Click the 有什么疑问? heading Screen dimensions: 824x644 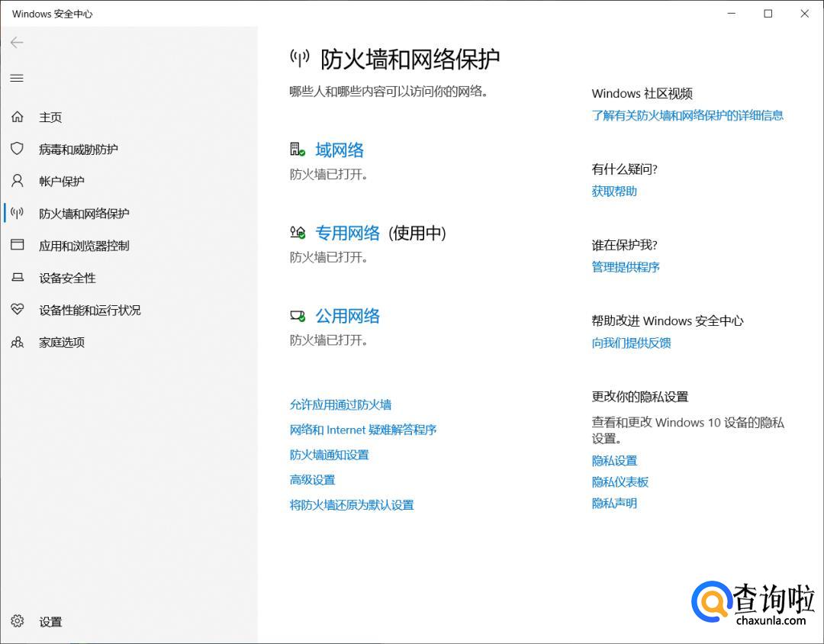[x=624, y=169]
